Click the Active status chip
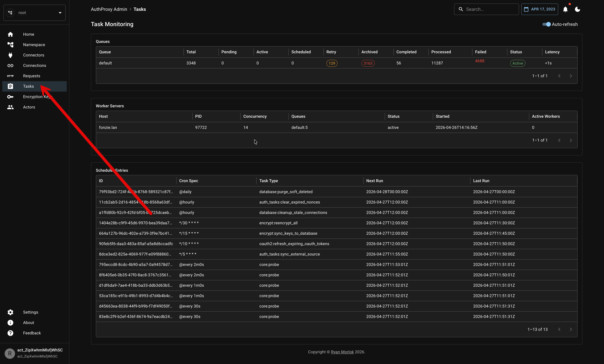 [x=517, y=63]
